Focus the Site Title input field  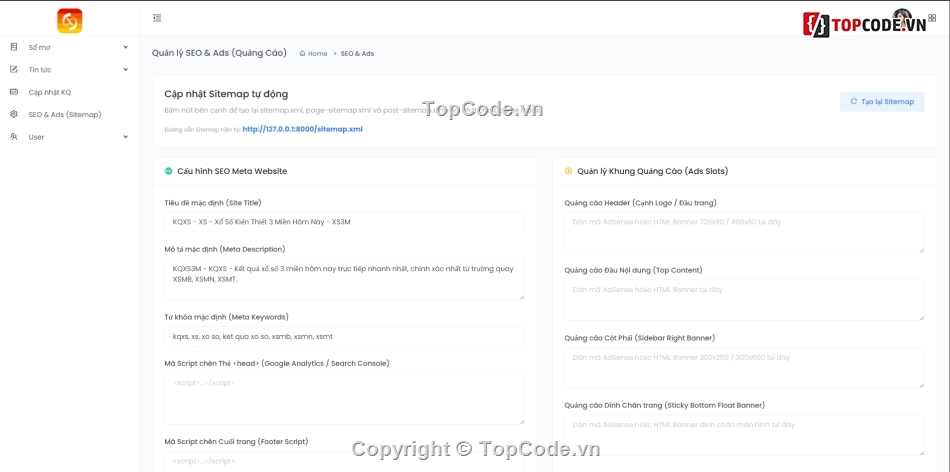click(344, 222)
